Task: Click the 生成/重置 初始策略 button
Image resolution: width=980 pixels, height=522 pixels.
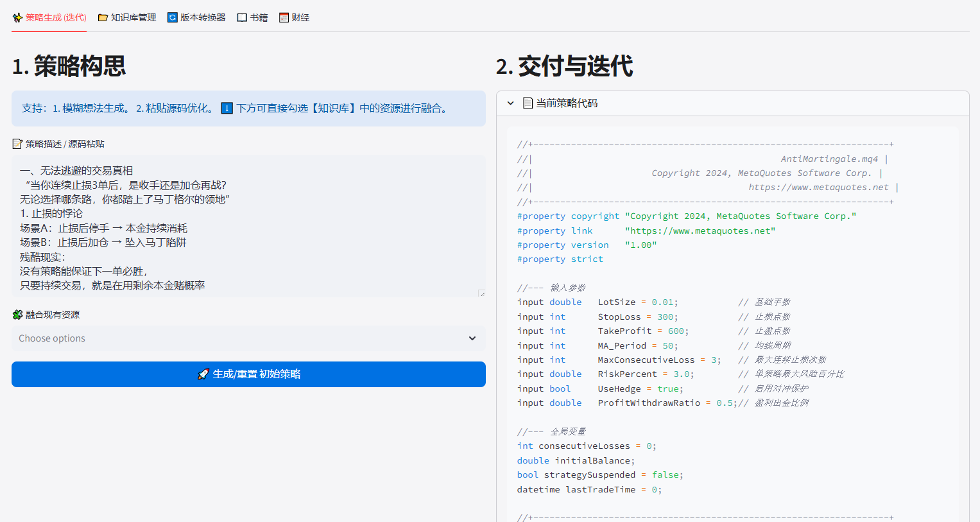Action: (248, 374)
